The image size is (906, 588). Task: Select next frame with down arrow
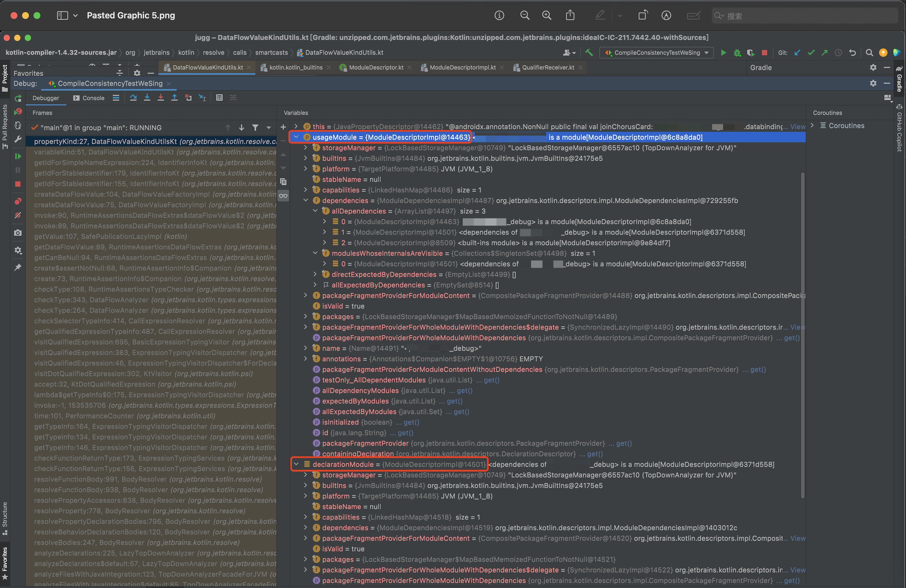click(x=241, y=128)
